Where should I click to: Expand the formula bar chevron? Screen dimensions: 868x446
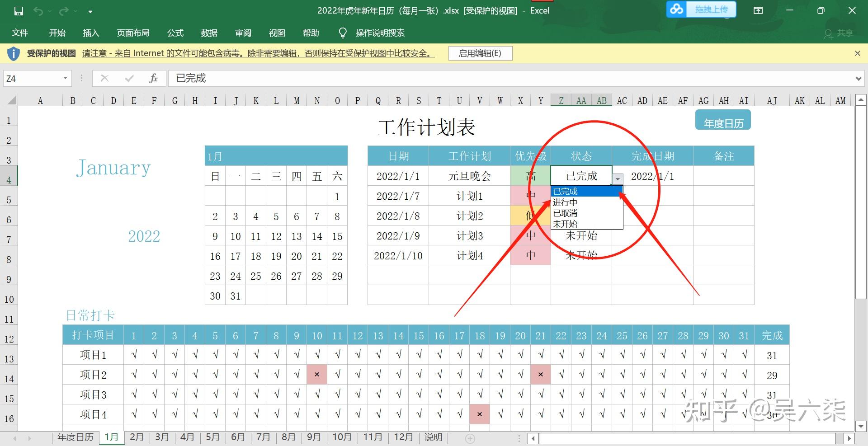click(x=859, y=79)
